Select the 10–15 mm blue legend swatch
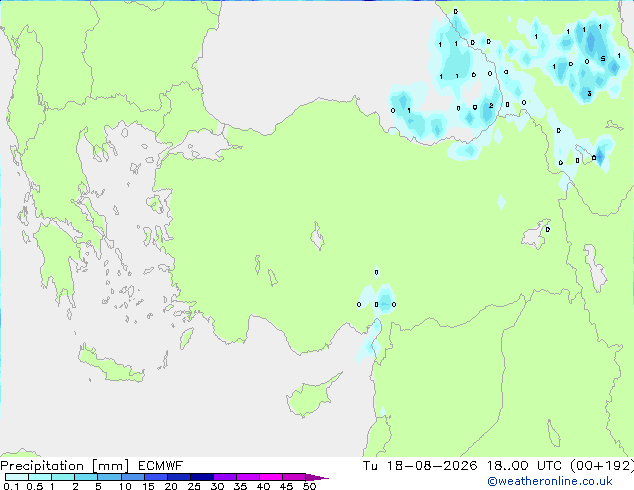This screenshot has width=634, height=490. click(x=133, y=477)
